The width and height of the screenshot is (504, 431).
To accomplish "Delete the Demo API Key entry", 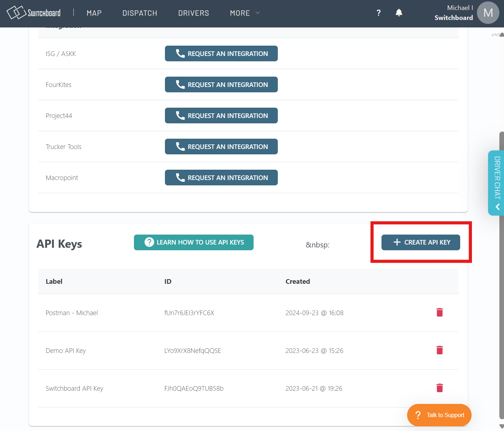I will coord(440,350).
